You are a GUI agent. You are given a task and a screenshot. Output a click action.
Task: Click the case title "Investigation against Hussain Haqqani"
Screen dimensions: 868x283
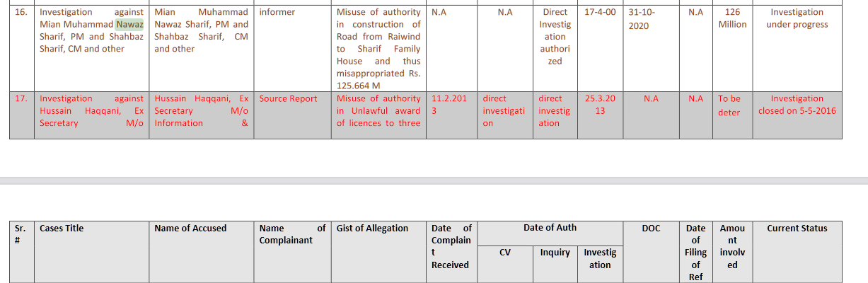pos(92,115)
